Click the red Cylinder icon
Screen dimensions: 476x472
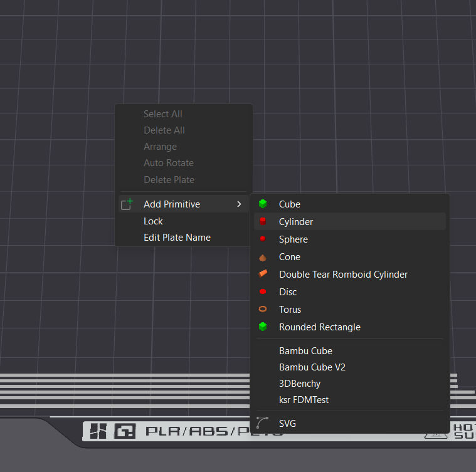263,222
